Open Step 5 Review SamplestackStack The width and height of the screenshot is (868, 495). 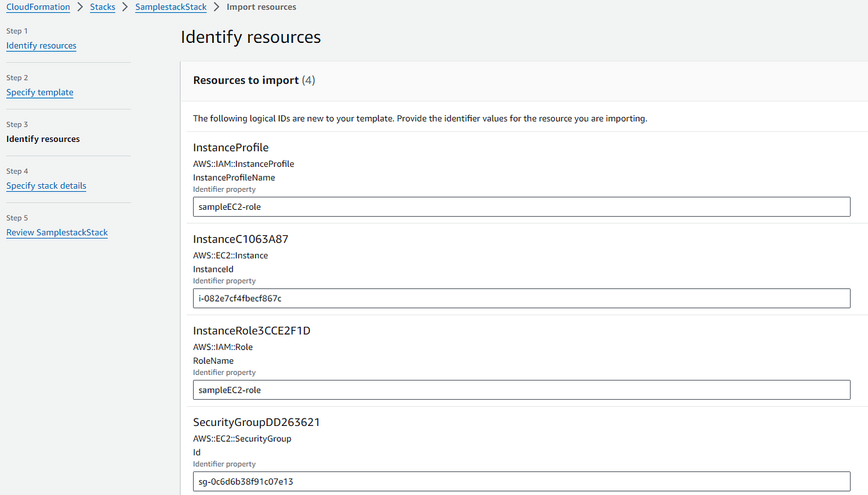click(x=56, y=232)
